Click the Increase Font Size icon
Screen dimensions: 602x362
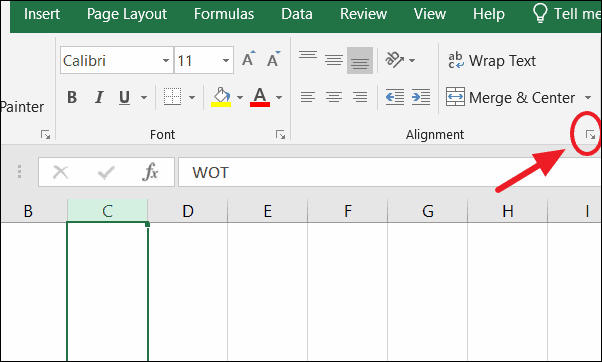(249, 60)
